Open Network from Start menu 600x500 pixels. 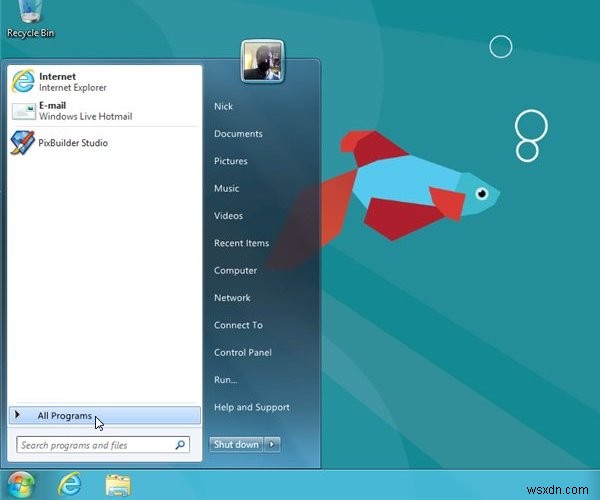point(232,298)
